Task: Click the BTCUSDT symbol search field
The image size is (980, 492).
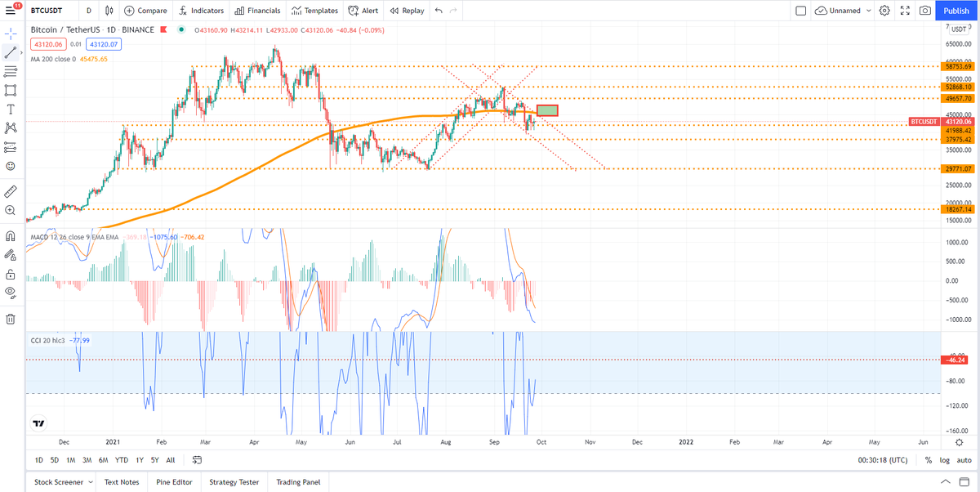Action: [x=53, y=11]
